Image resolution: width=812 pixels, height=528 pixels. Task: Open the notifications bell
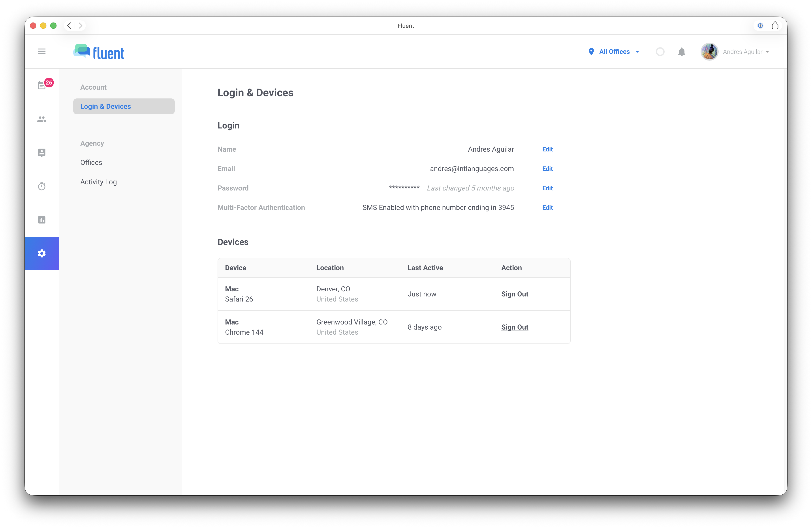pyautogui.click(x=682, y=51)
